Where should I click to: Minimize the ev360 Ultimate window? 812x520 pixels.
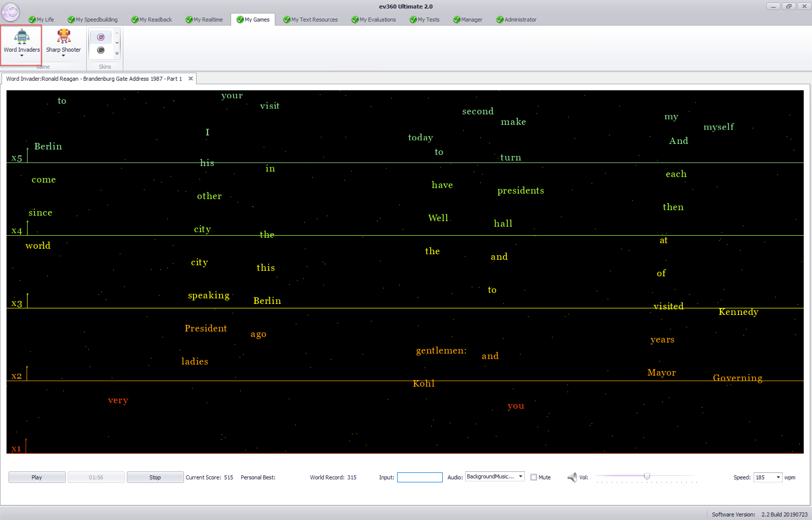point(773,7)
